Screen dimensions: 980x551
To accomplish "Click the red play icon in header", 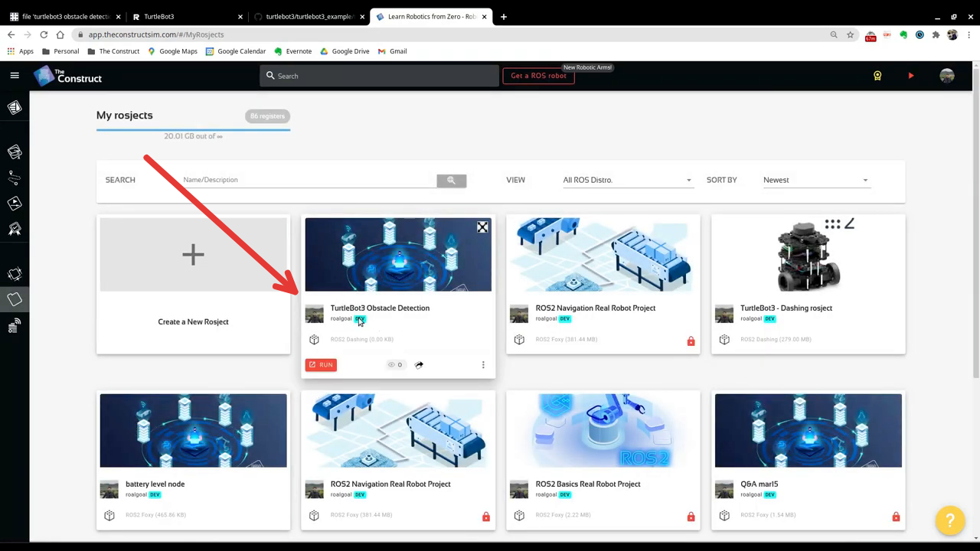I will [911, 76].
